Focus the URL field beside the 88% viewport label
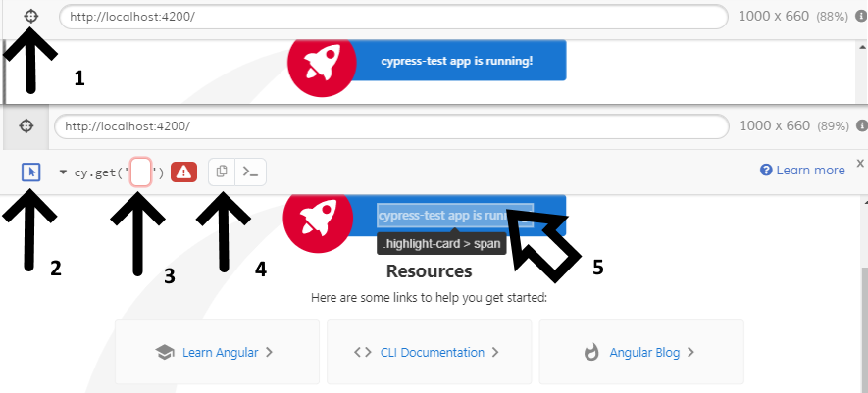Viewport: 868px width, 393px height. [393, 17]
